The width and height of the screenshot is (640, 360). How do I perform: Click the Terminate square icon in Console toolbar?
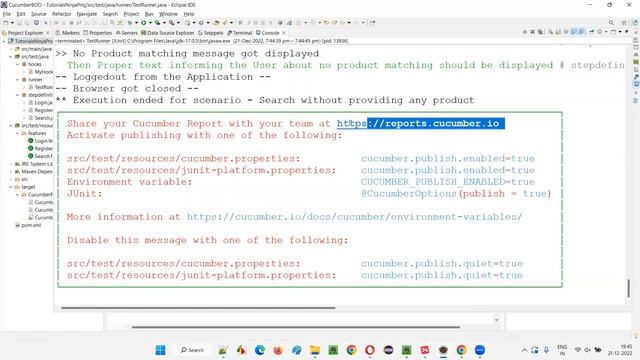tap(525, 32)
